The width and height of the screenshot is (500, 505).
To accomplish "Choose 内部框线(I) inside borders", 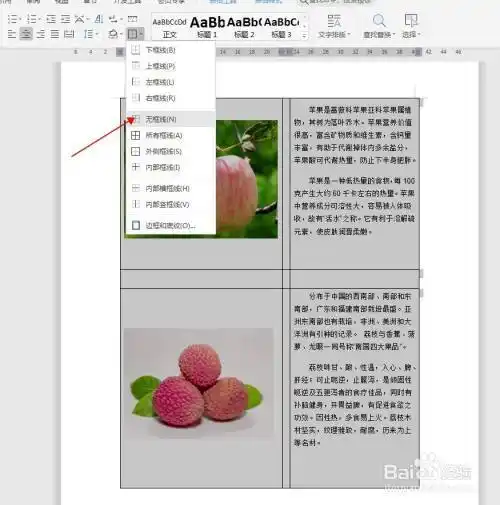I will [171, 167].
